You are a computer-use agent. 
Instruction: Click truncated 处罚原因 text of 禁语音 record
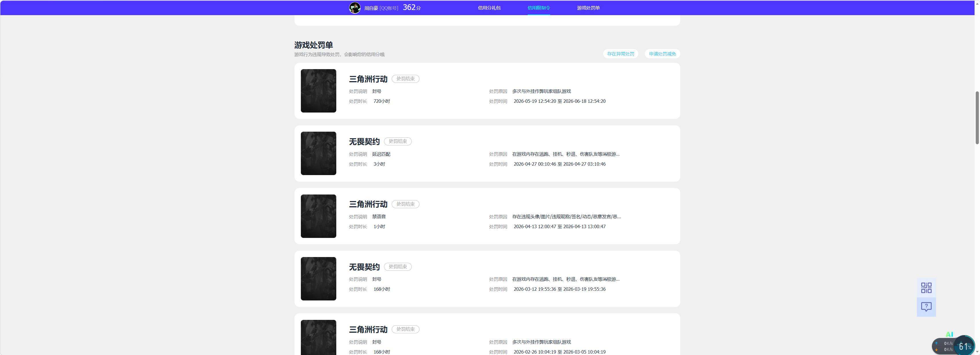[566, 217]
